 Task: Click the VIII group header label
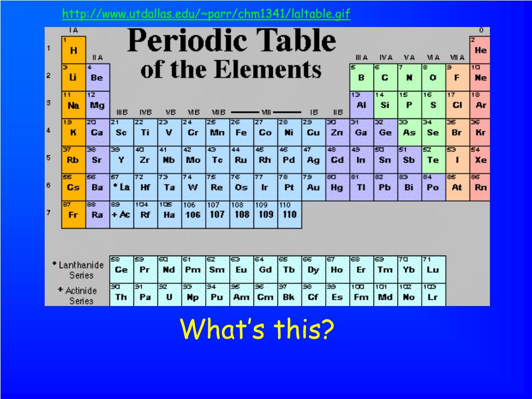click(267, 112)
